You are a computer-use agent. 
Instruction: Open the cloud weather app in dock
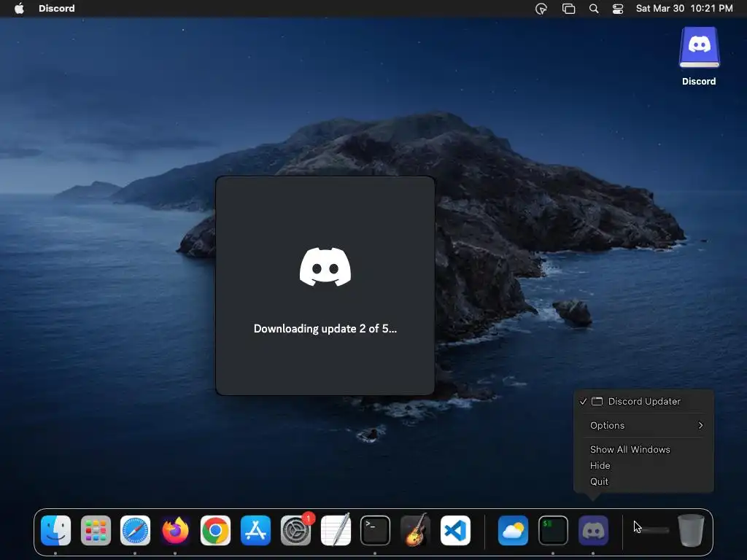coord(513,531)
